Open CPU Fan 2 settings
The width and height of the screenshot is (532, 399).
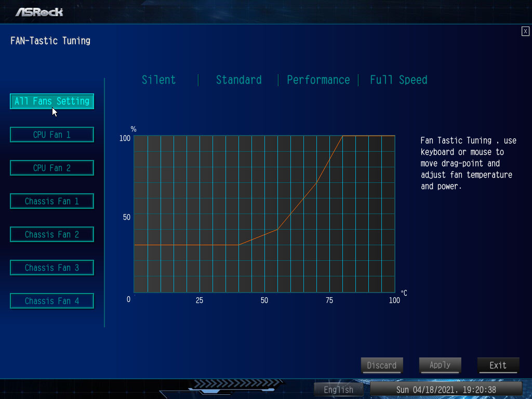click(52, 168)
